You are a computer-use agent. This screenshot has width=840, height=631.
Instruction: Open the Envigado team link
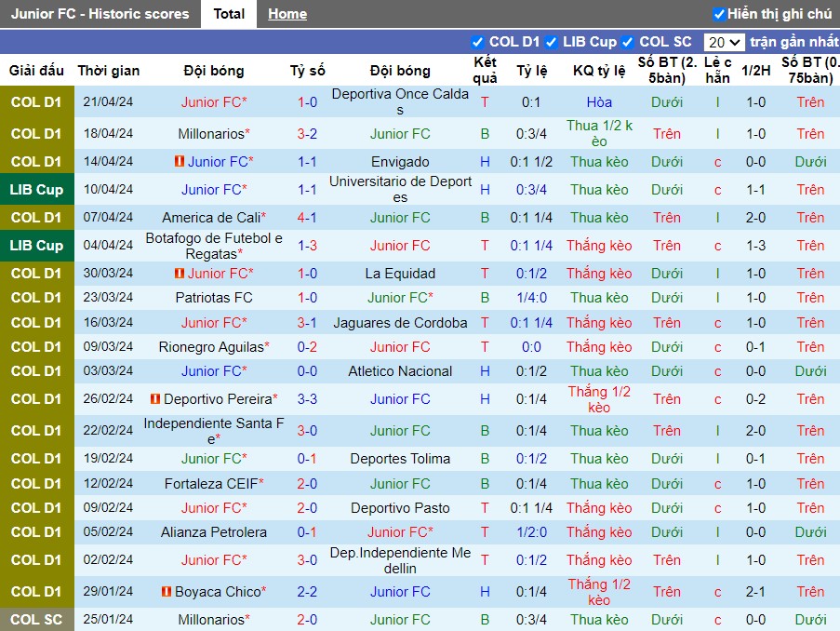click(400, 162)
